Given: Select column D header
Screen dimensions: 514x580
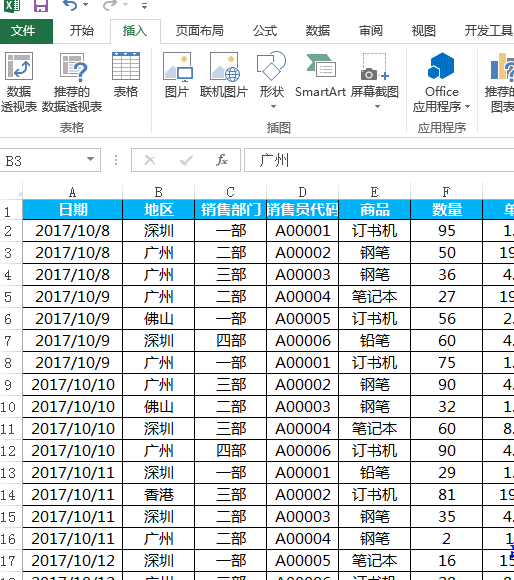Looking at the screenshot, I should (x=302, y=192).
